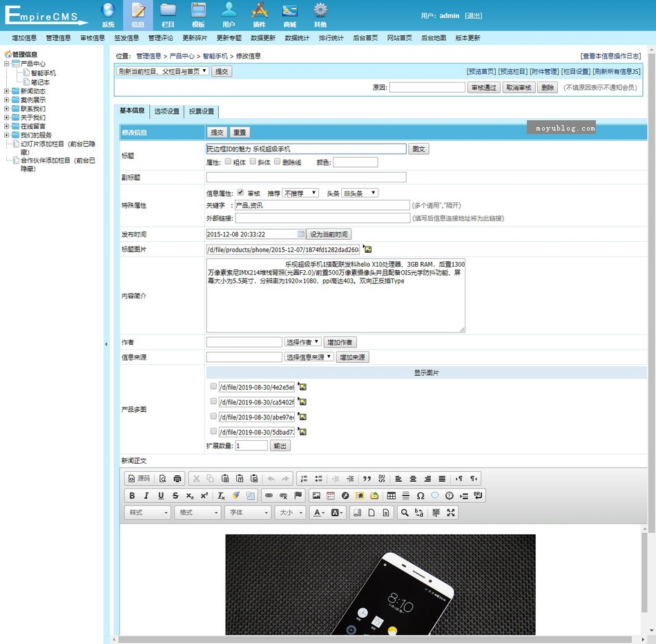Viewport: 656px width, 644px height.
Task: Apply italic formatting in the editor
Action: 146,495
